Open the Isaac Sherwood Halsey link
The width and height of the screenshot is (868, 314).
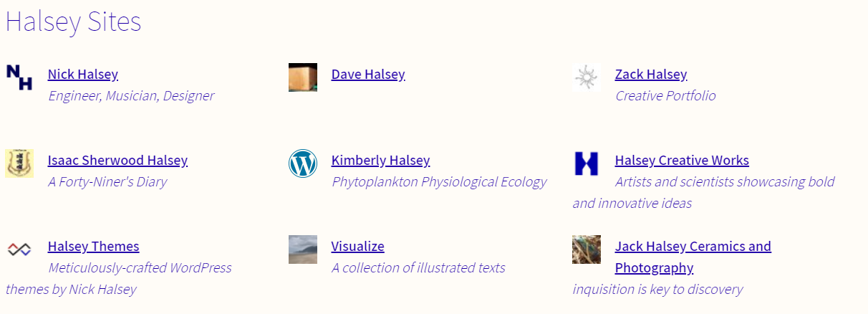click(x=117, y=160)
